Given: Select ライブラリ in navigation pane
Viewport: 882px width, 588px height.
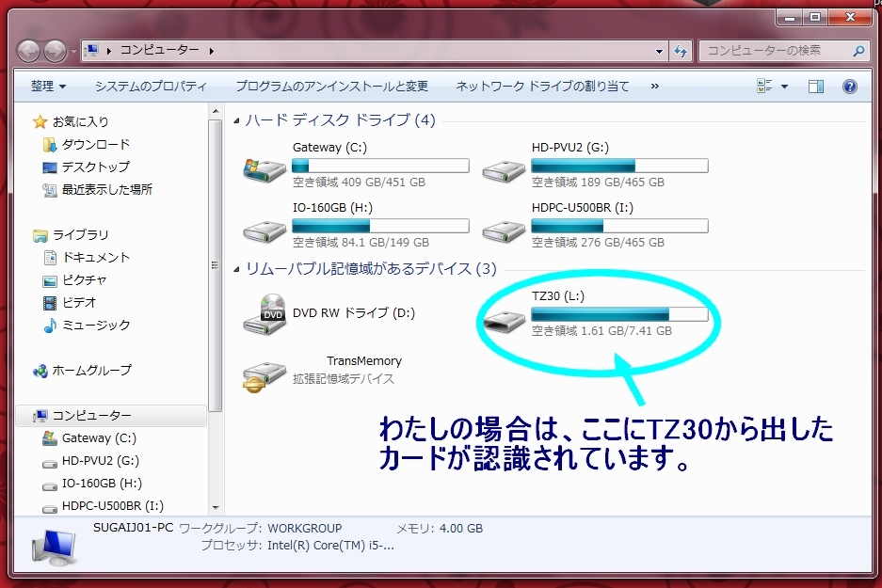Looking at the screenshot, I should coord(80,234).
